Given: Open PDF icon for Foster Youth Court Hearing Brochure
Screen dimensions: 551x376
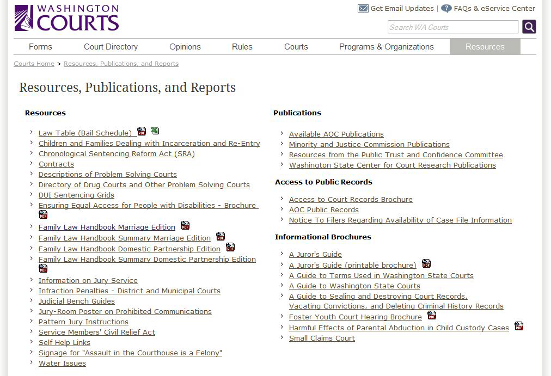Looking at the screenshot, I should pyautogui.click(x=432, y=315).
